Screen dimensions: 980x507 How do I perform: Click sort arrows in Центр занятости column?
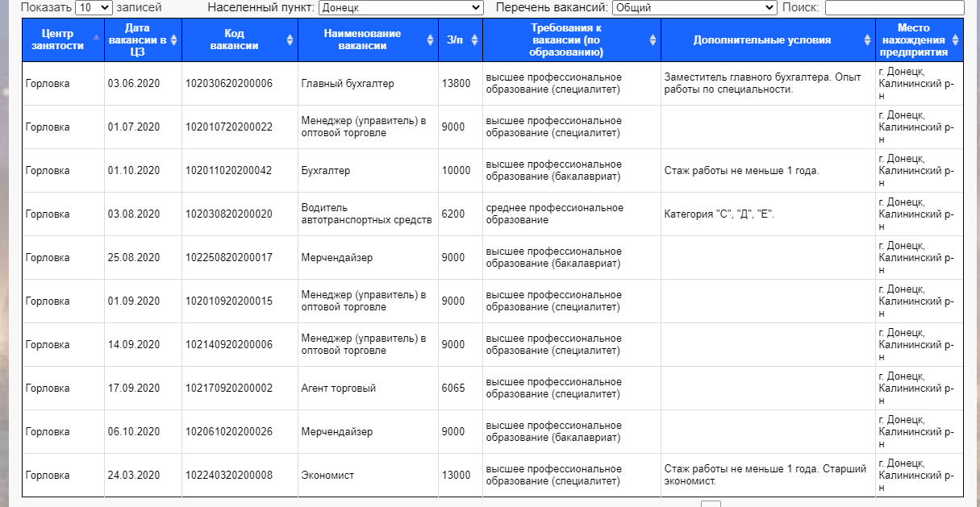click(97, 39)
